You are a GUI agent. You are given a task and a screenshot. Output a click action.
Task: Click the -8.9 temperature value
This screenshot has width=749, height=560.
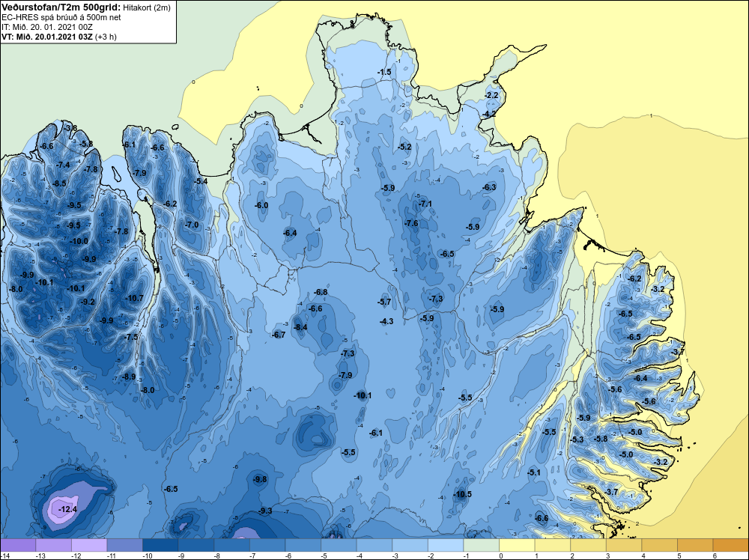tap(129, 377)
